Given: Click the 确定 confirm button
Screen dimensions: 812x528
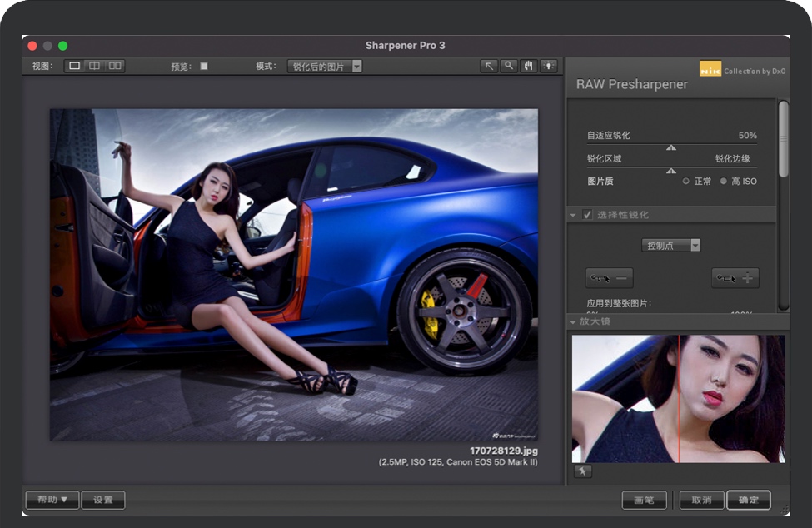Looking at the screenshot, I should tap(748, 500).
